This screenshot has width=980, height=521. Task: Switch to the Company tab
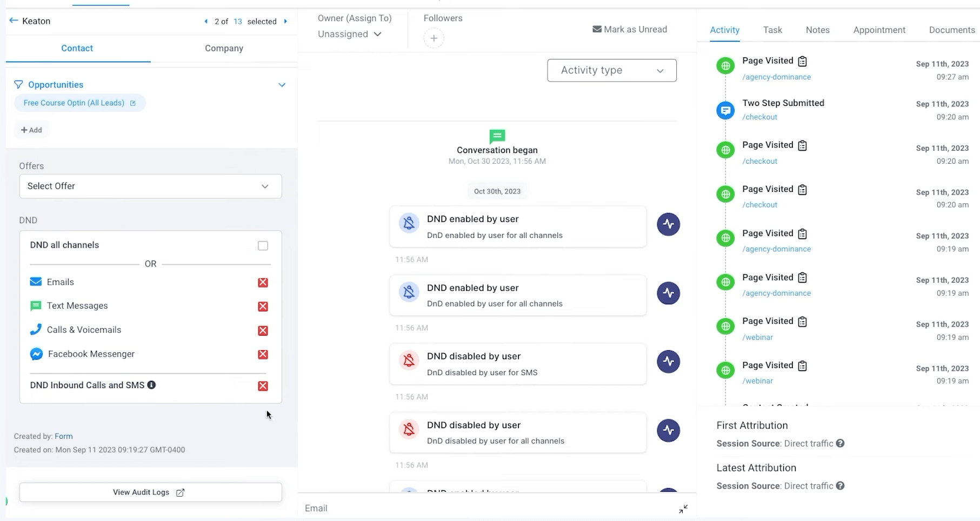pos(224,48)
